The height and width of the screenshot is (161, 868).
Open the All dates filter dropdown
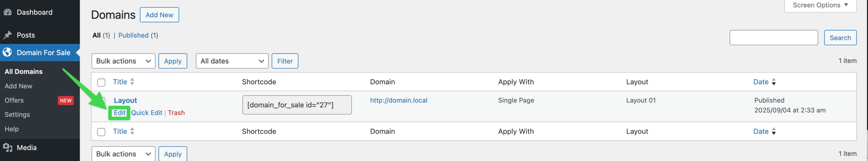click(x=232, y=61)
